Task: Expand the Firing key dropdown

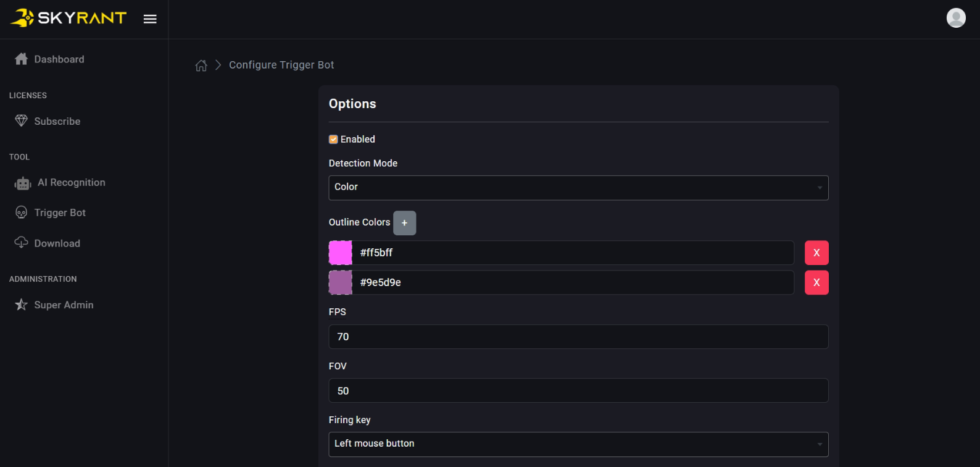Action: [578, 444]
